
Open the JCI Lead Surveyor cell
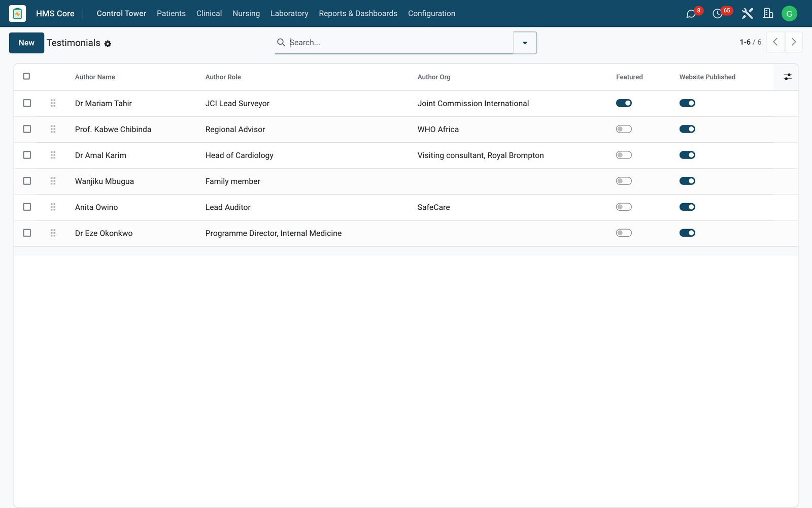point(238,103)
